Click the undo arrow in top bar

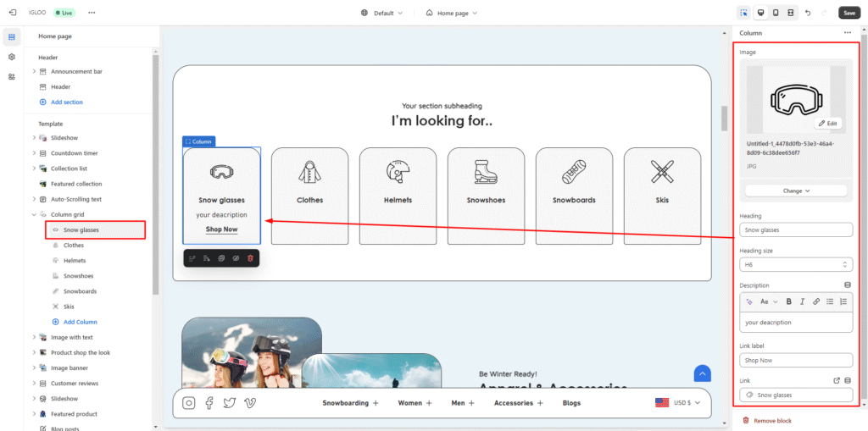coord(807,13)
